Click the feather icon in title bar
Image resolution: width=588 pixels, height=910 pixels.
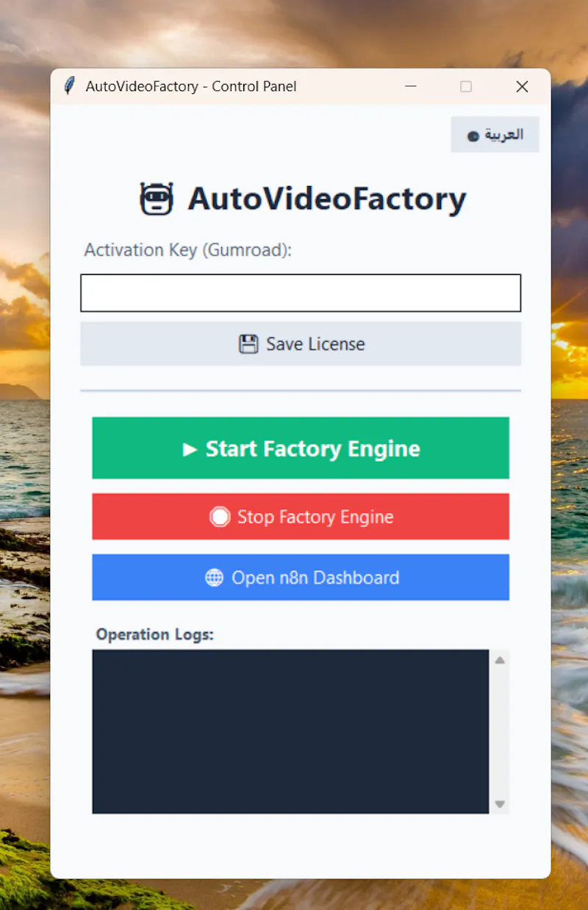(x=70, y=86)
